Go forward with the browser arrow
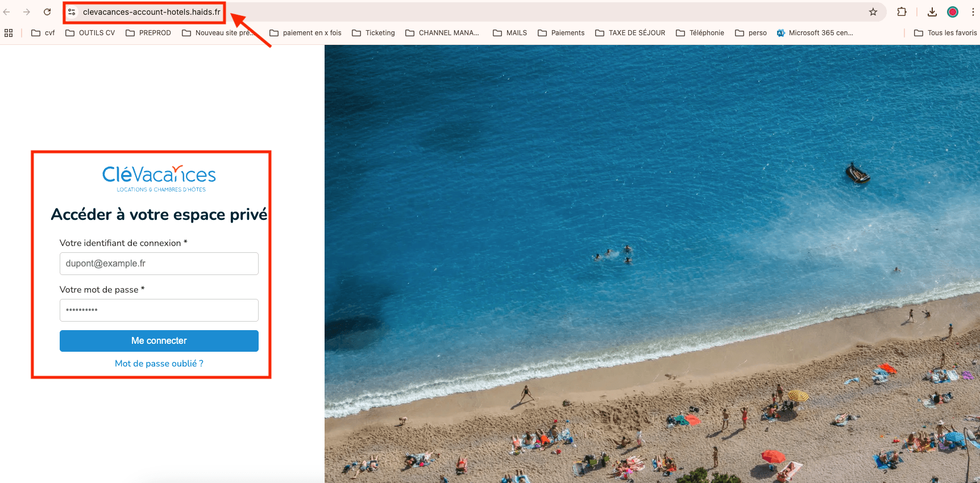Screen dimensions: 980x483 click(x=27, y=12)
